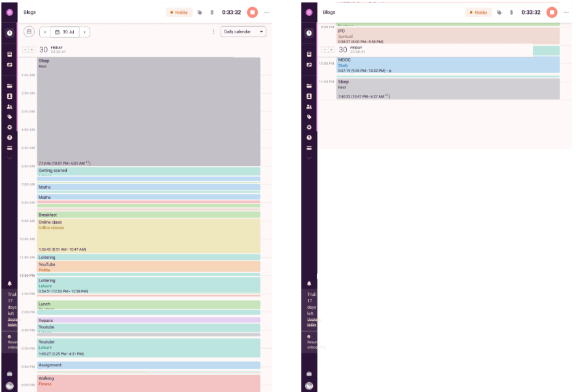Open profile avatar in left panel sidebar
Screen dimensions: 576x392
10,385
